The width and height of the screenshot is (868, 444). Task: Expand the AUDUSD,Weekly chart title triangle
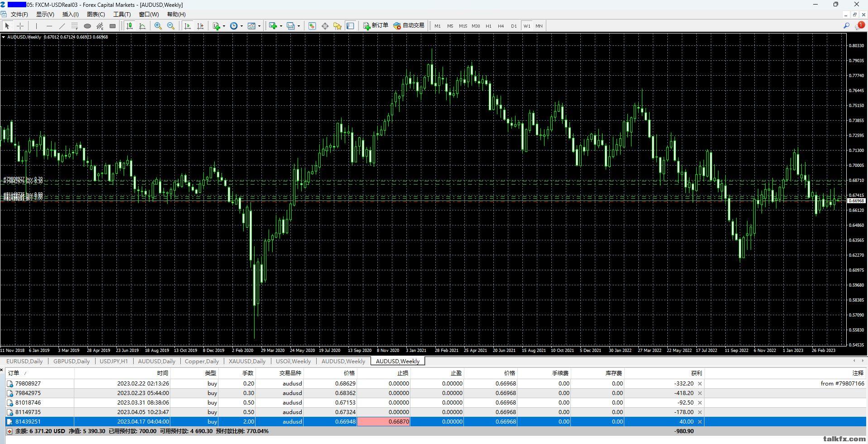(x=4, y=37)
